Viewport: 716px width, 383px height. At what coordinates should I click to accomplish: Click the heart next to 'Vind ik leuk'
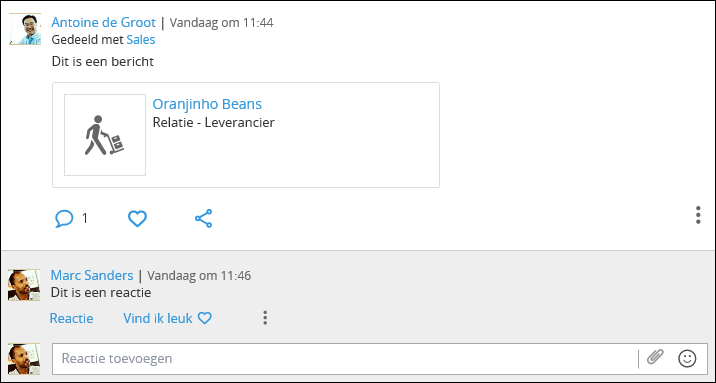coord(205,318)
